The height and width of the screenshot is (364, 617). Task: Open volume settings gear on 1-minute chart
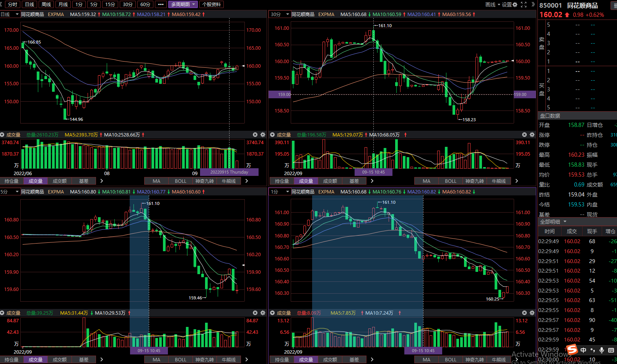(532, 313)
